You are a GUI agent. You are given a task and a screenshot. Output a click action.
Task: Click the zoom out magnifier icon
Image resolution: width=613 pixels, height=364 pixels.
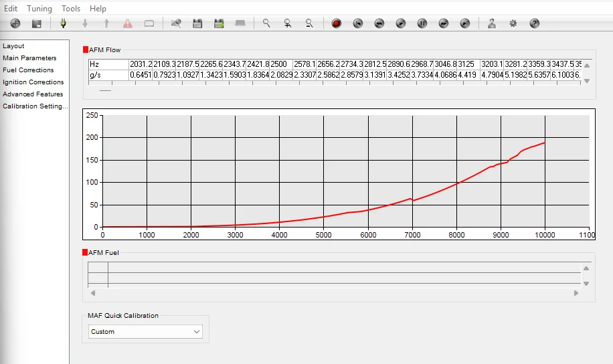[x=309, y=23]
